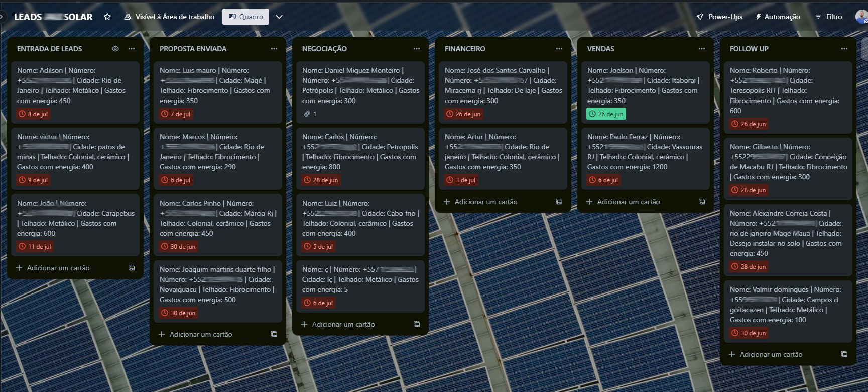Open the Power-Ups menu
Viewport: 868px width, 392px height.
(719, 17)
